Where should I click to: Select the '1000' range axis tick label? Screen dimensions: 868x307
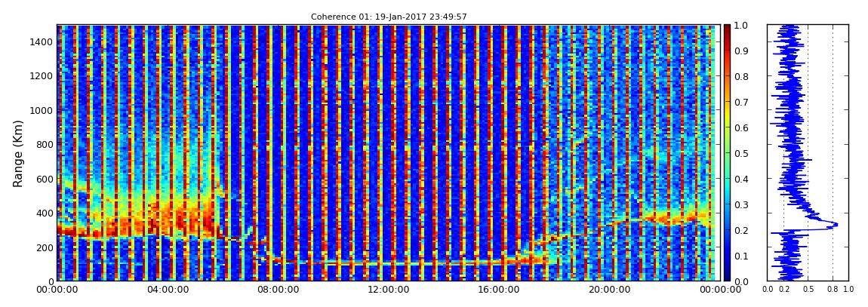coord(42,110)
